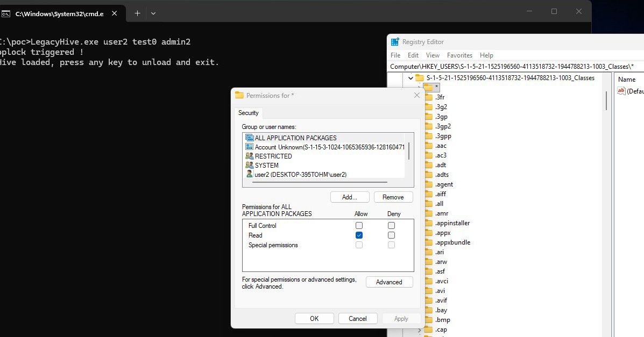Click the RESTRICTED group icon
The height and width of the screenshot is (337, 644).
click(249, 156)
